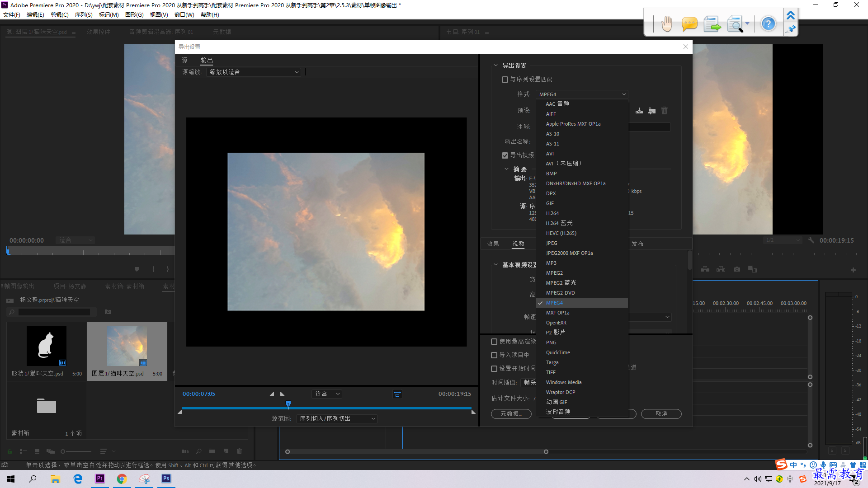Click the save preset icon

pyautogui.click(x=639, y=111)
